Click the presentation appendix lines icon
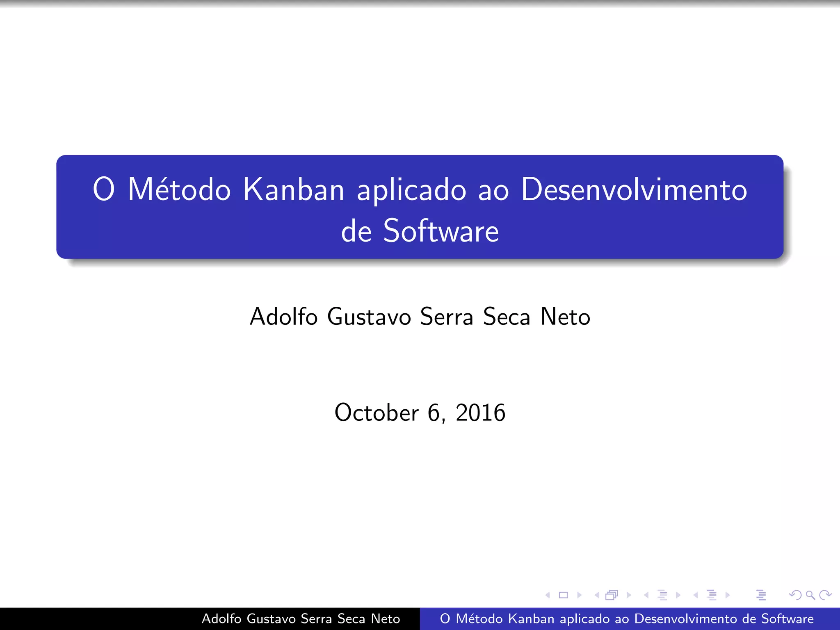 pyautogui.click(x=761, y=595)
